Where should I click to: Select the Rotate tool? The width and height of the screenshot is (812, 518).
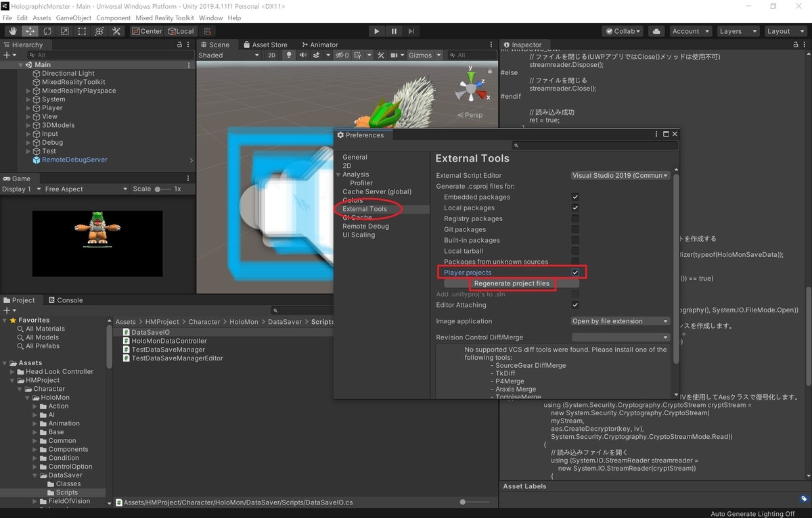point(47,31)
